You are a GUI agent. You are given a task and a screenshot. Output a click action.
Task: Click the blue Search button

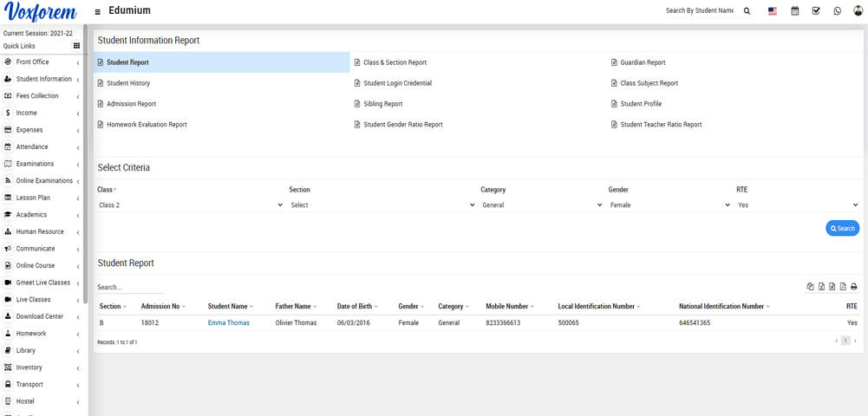[842, 228]
